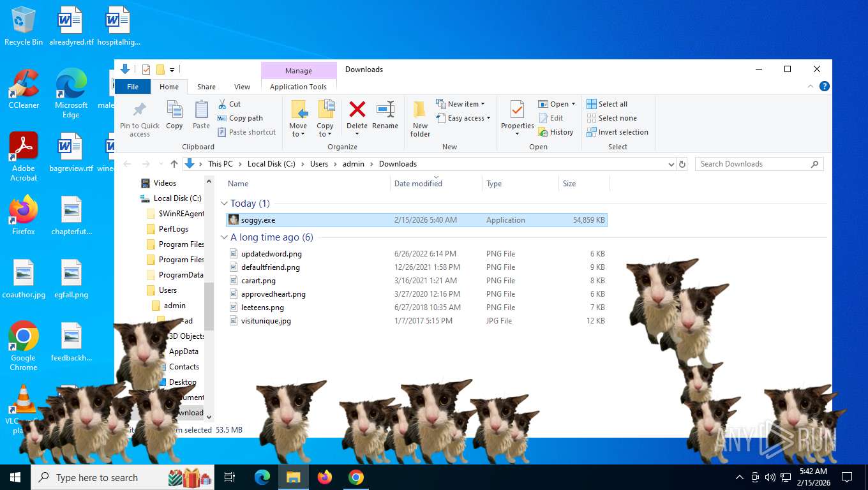This screenshot has height=490, width=868.
Task: Switch to the Home ribbon tab
Action: (169, 87)
